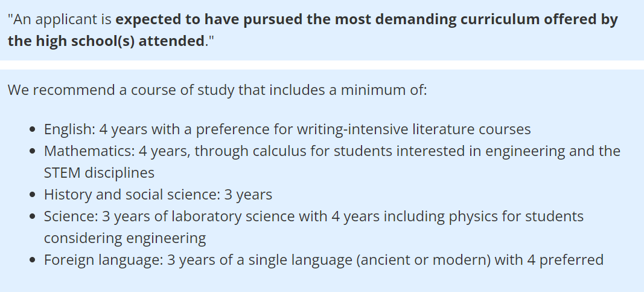The width and height of the screenshot is (644, 292).
Task: Select the English requirement list item
Action: [287, 129]
